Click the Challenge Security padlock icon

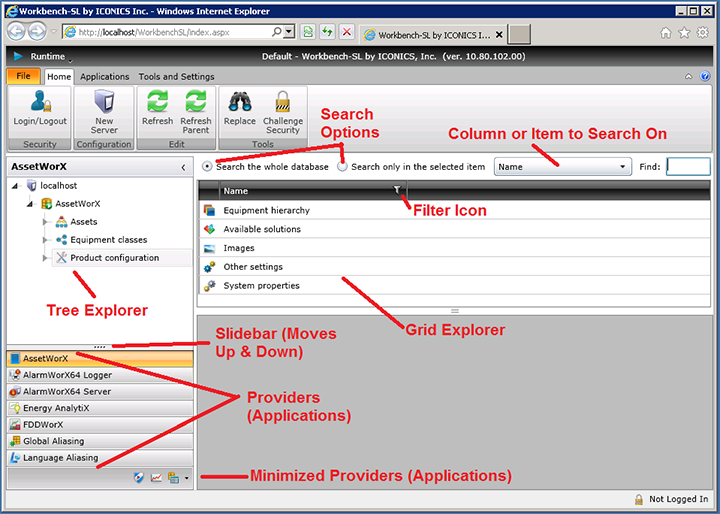282,102
